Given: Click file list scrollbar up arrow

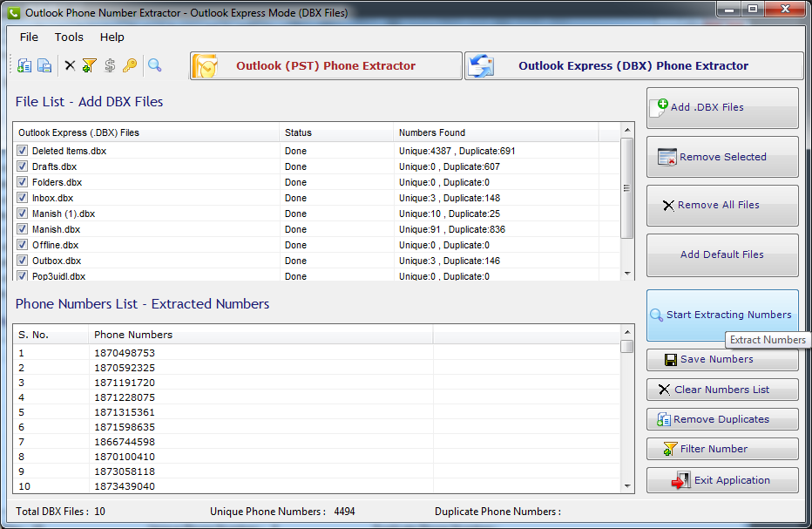Looking at the screenshot, I should (627, 130).
